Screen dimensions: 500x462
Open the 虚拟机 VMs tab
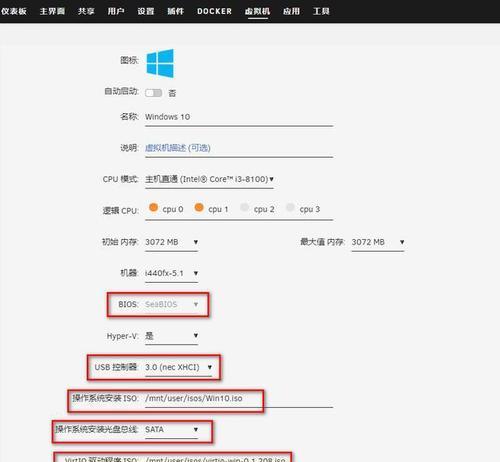[x=258, y=11]
